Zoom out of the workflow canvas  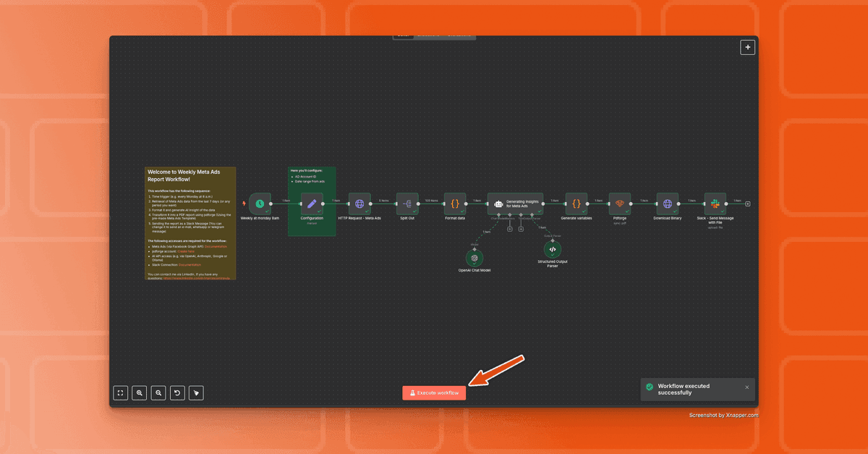(158, 393)
